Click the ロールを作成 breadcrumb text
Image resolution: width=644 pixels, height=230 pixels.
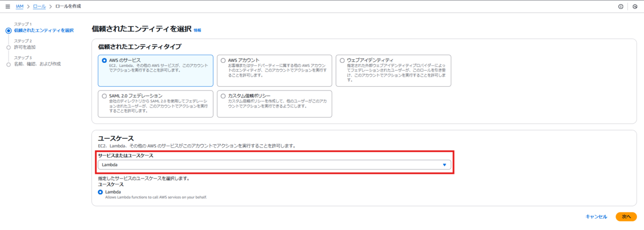68,6
